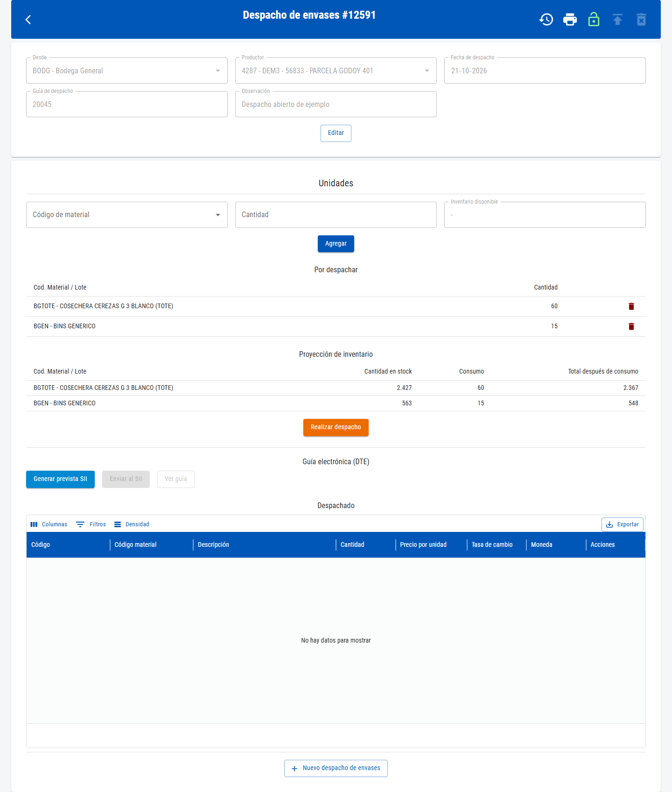The image size is (672, 792).
Task: Print the dispatch with the printer icon
Action: coord(570,20)
